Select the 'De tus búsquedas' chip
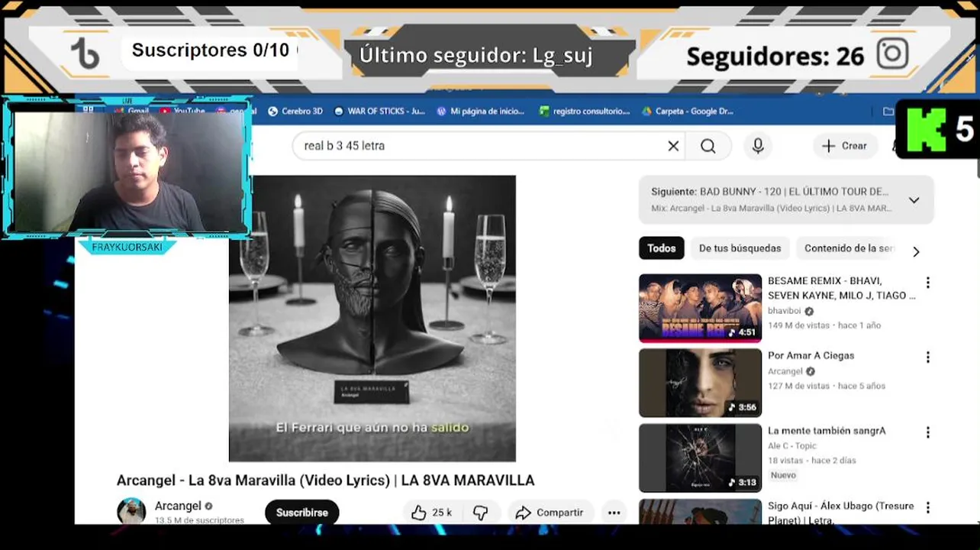 (740, 248)
